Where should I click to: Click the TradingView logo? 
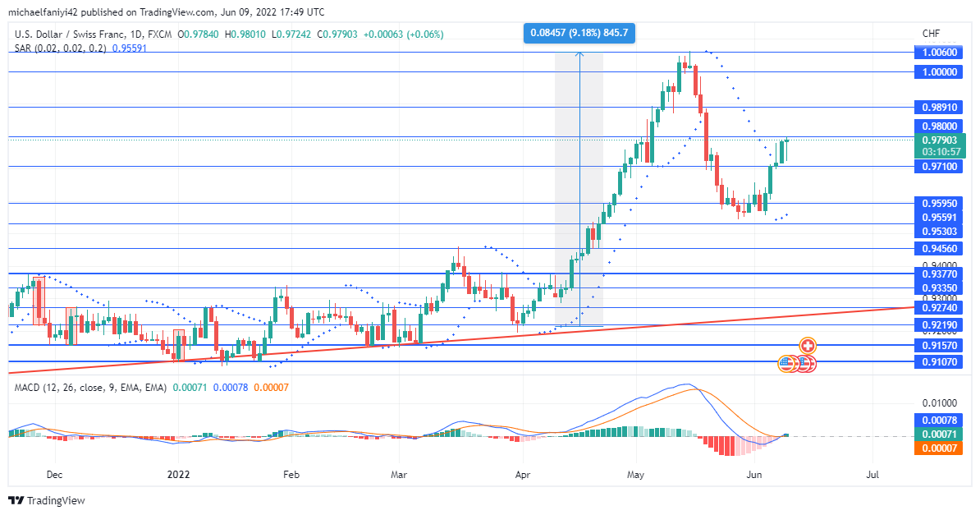point(46,500)
